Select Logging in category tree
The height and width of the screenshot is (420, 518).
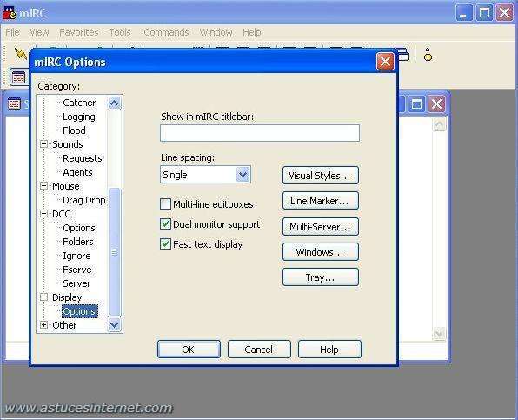coord(78,117)
